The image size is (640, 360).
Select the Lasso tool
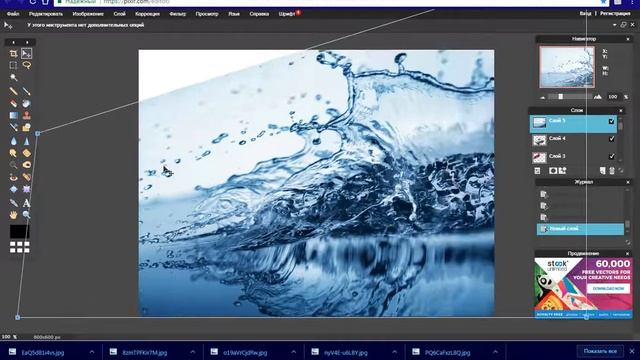(27, 65)
